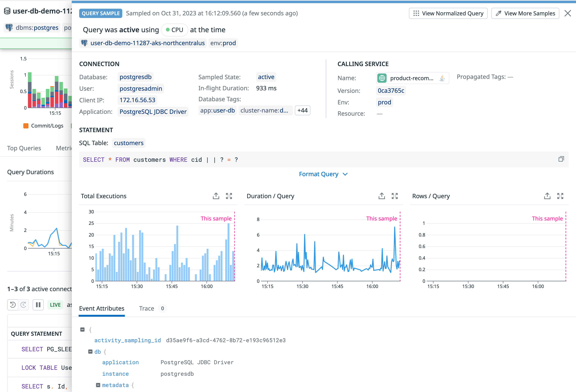Viewport: 576px width, 392px height.
Task: Expand Rows / Query chart to fullscreen
Action: click(x=560, y=196)
